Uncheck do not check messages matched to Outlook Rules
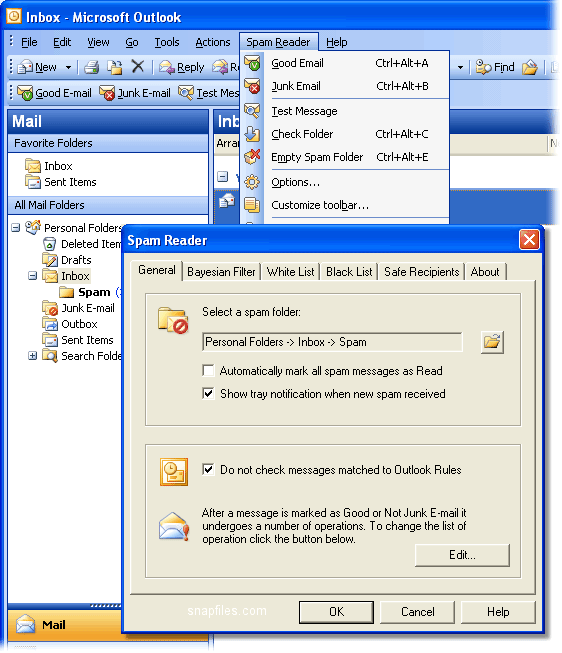 pyautogui.click(x=208, y=470)
